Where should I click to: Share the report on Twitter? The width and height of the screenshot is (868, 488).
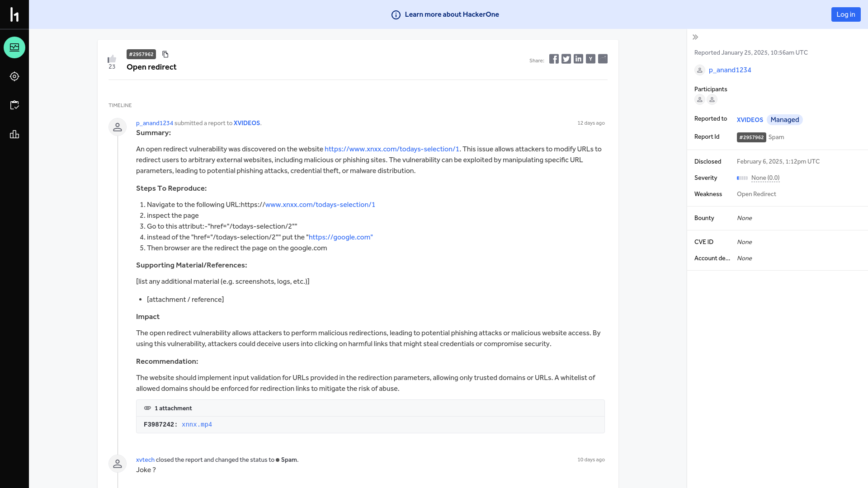[x=566, y=59]
